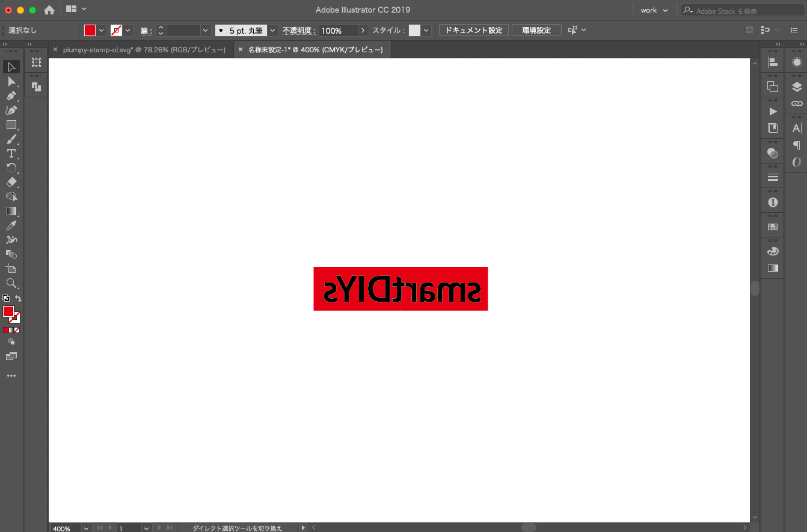
Task: Open the Stroke panel lines icon
Action: (773, 177)
